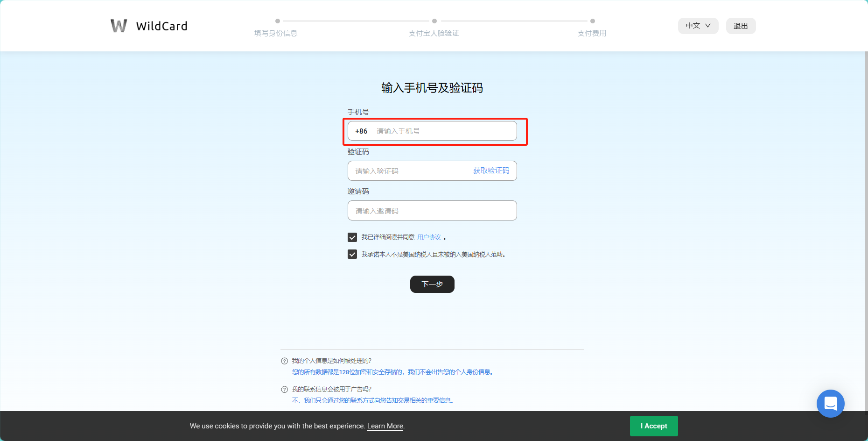Click the help icon beside 我的个人信息是如何被处理的
Image resolution: width=868 pixels, height=441 pixels.
point(284,361)
